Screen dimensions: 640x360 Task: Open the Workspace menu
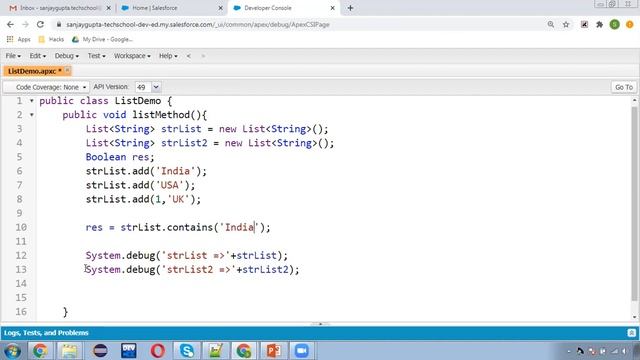tap(132, 56)
